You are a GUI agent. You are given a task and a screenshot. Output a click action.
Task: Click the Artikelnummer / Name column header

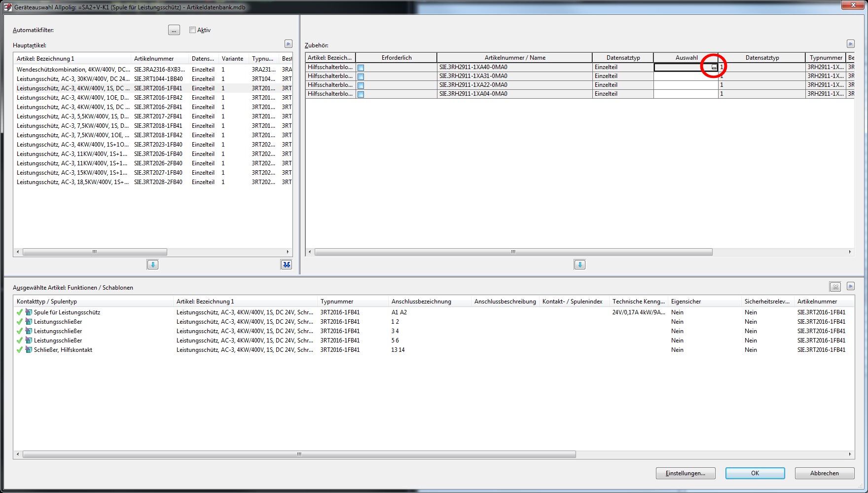pyautogui.click(x=515, y=58)
